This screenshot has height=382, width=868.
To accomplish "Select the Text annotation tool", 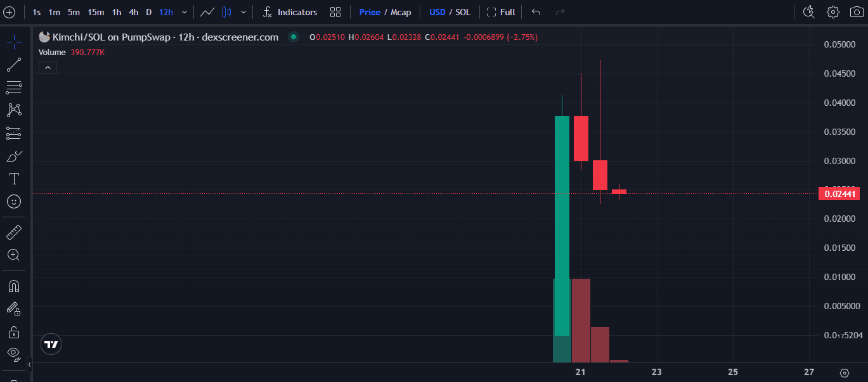I will tap(14, 179).
